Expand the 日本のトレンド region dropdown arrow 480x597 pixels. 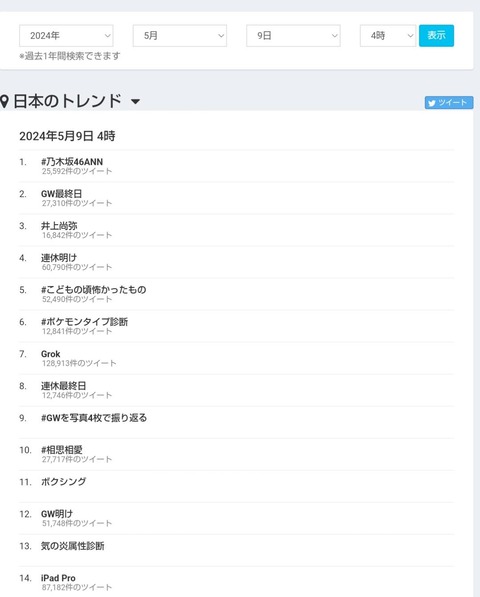(x=135, y=102)
